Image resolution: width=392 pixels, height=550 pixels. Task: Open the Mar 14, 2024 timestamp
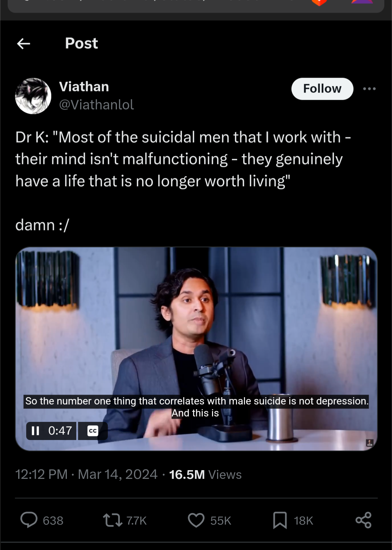click(x=118, y=474)
